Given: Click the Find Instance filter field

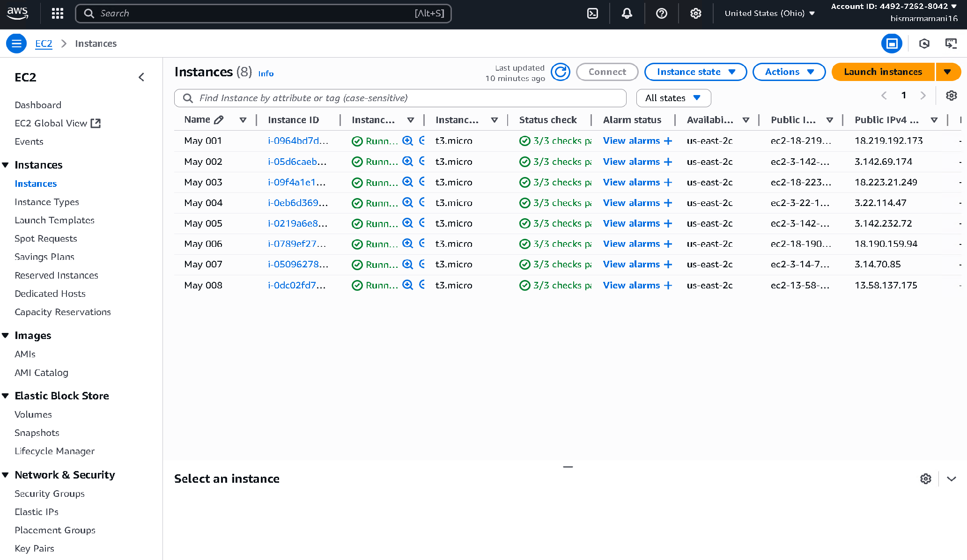Looking at the screenshot, I should coord(400,98).
